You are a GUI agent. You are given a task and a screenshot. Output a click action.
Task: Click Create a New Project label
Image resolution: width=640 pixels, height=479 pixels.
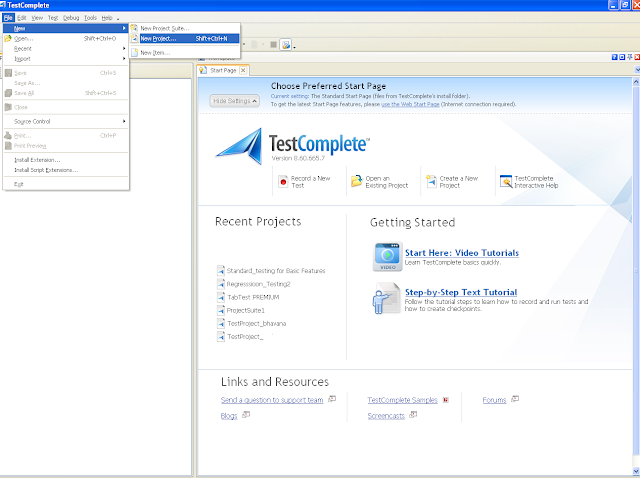tap(459, 182)
